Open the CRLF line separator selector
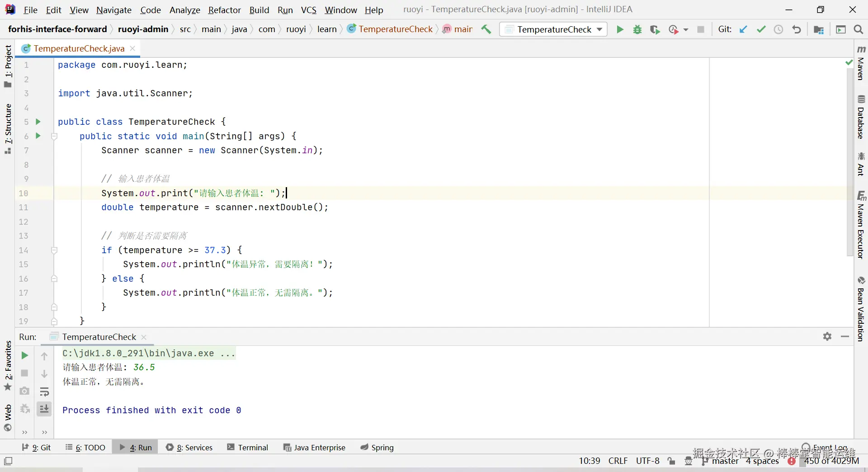Screen dimensions: 868x472 618,461
